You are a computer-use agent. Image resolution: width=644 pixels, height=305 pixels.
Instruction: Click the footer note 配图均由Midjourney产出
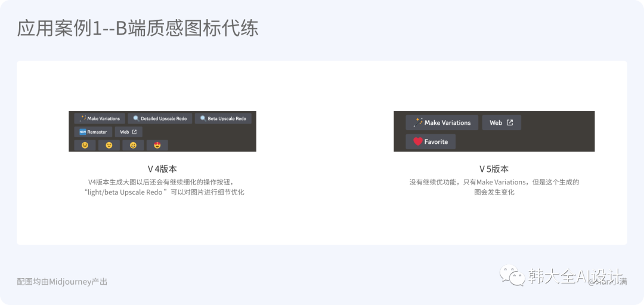(62, 282)
